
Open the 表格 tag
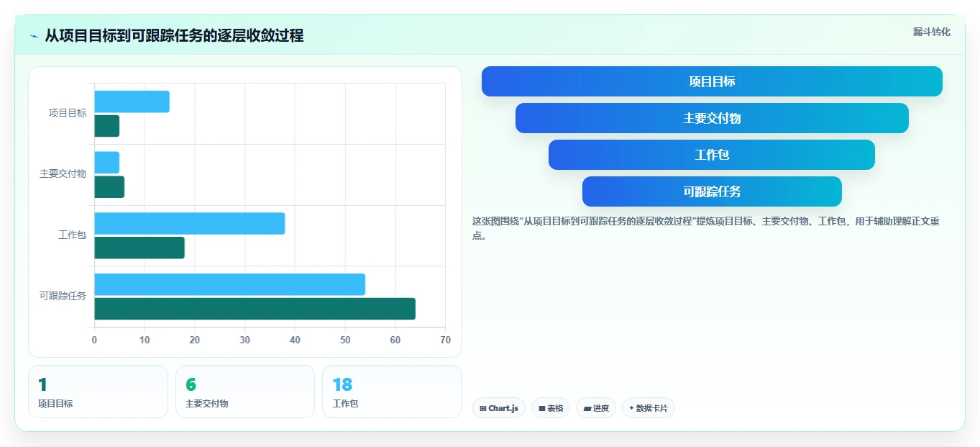tap(551, 408)
